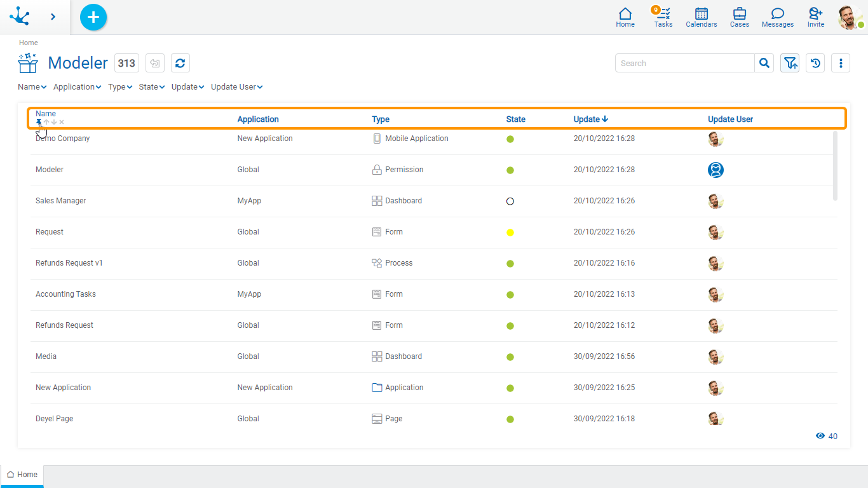Refresh the Modeler grid

180,63
